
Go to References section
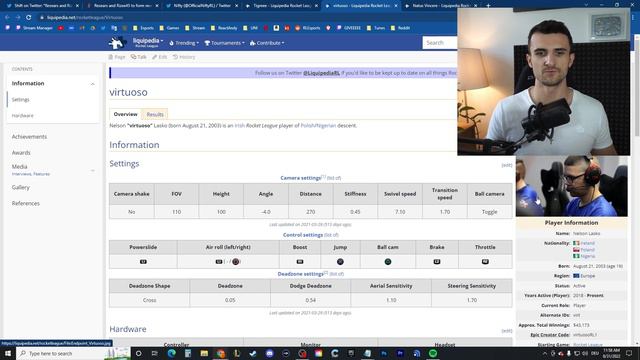point(25,203)
